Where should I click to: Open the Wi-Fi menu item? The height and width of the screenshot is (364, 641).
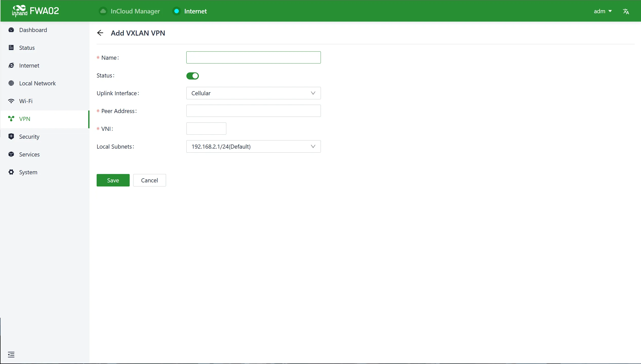point(45,101)
